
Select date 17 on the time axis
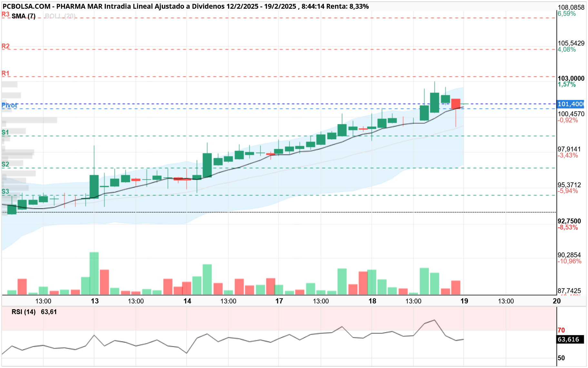click(279, 301)
